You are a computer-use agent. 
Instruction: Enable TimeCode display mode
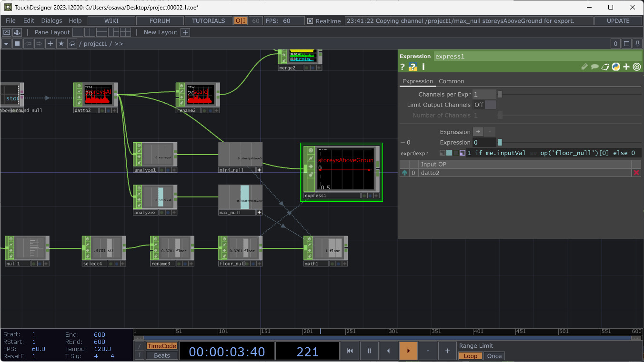[161, 346]
